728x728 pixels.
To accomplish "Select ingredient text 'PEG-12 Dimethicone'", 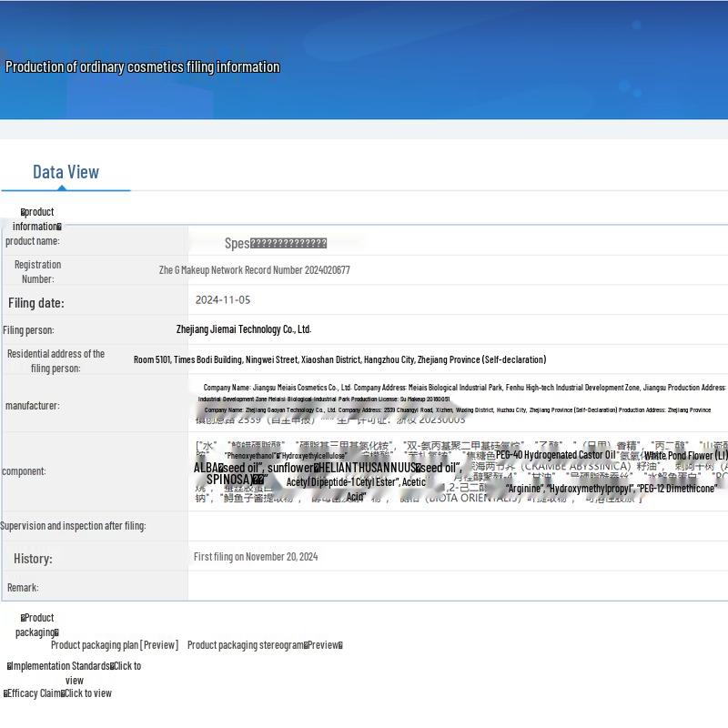I will 678,489.
